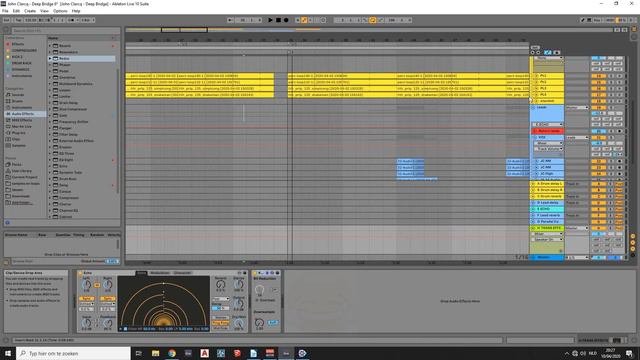Expand the Redux device folder

[x=50, y=58]
